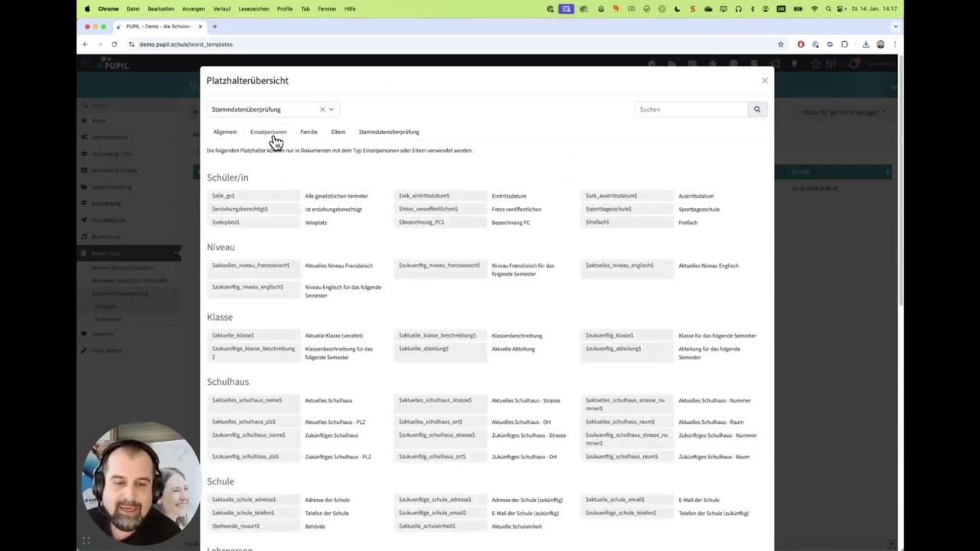This screenshot has height=551, width=980.
Task: Open Chrome three-dot menu
Action: [895, 44]
